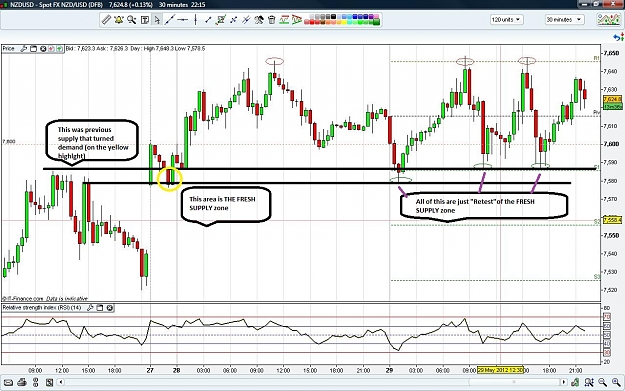
Task: Select the text annotation tool
Action: click(145, 20)
